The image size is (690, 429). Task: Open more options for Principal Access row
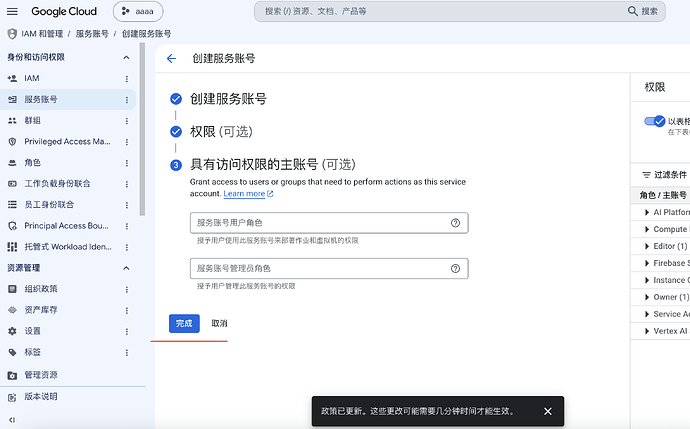click(127, 227)
